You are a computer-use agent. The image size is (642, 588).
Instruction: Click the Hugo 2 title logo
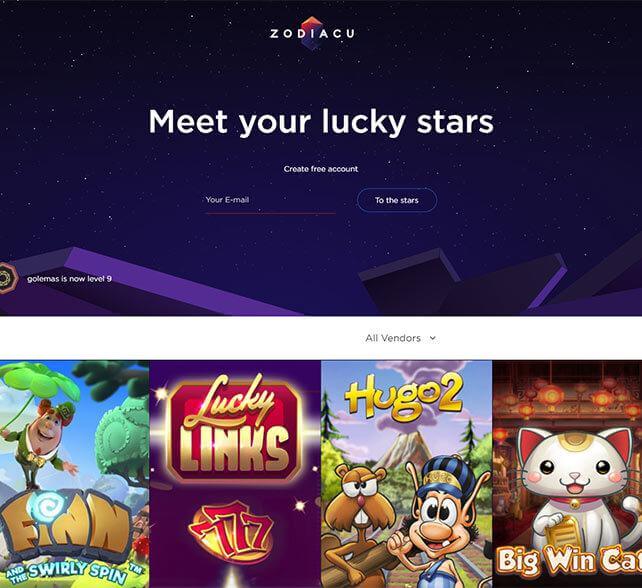(405, 396)
